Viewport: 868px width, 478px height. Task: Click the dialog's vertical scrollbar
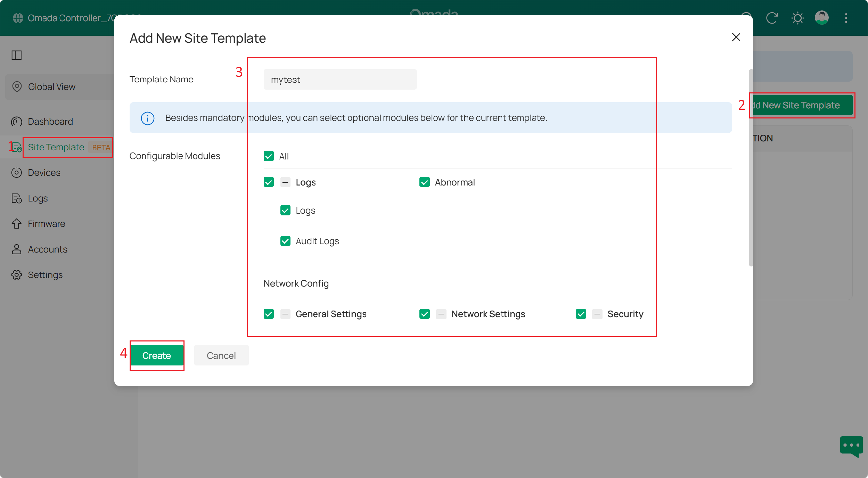tap(750, 168)
